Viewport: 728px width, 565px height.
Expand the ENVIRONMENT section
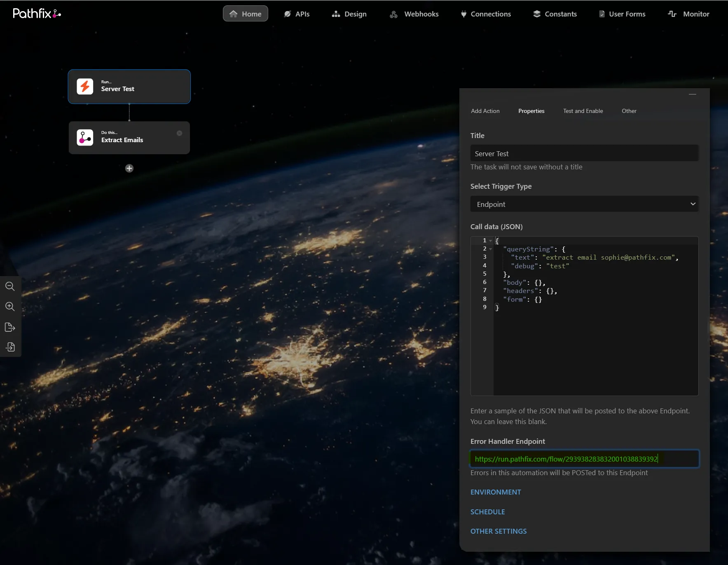496,492
